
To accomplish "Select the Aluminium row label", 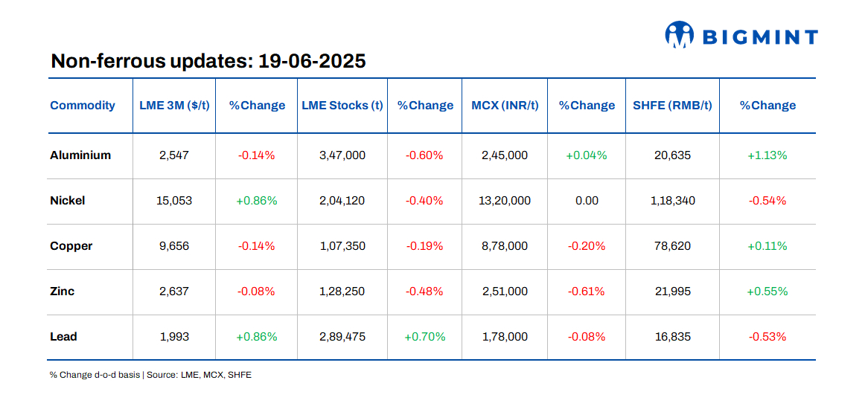I will point(80,155).
